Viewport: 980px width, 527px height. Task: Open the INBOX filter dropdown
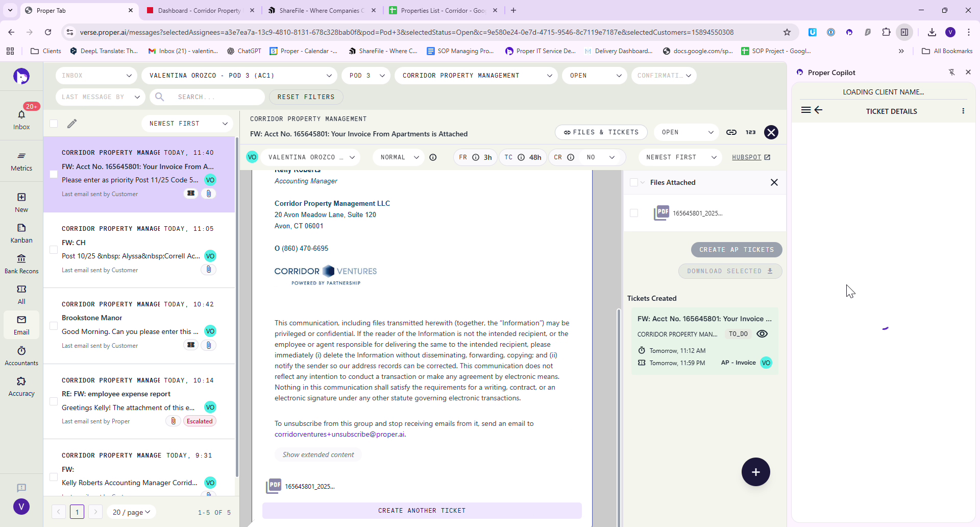point(96,76)
